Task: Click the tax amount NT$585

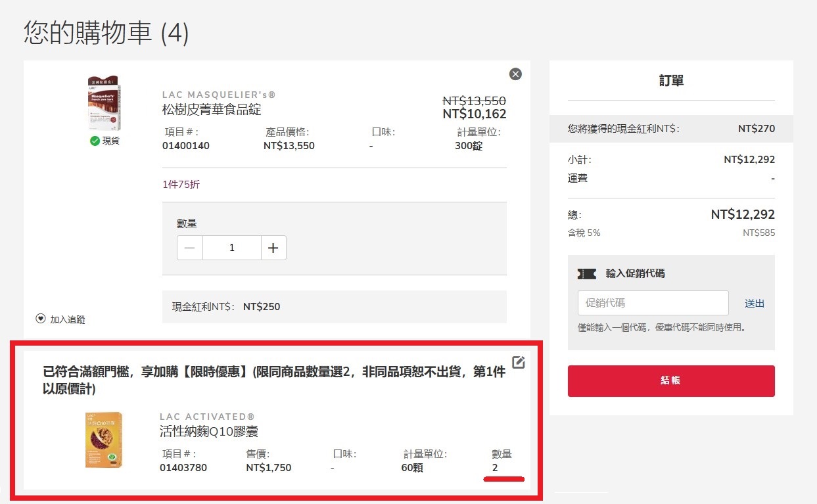Action: pos(759,233)
